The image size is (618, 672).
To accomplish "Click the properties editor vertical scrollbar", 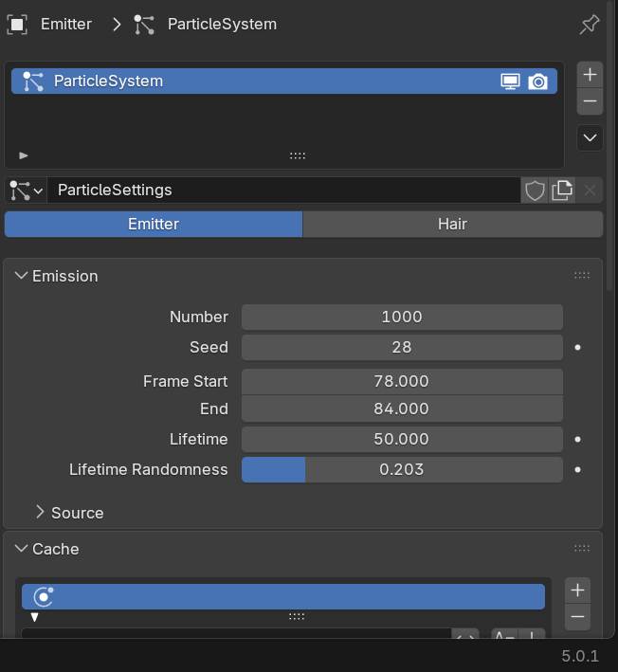I will click(609, 146).
